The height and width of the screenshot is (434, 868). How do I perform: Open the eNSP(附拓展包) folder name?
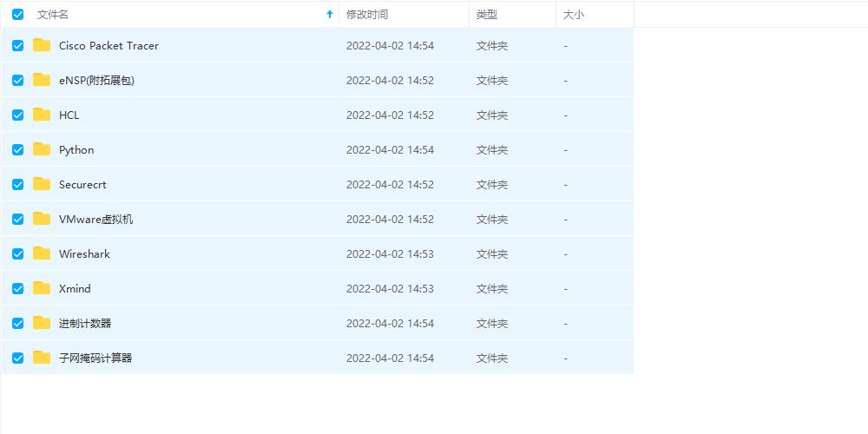[97, 81]
